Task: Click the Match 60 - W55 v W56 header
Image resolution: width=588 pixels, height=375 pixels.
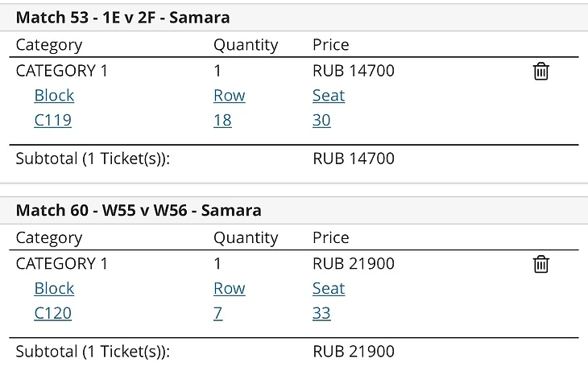Action: 139,211
